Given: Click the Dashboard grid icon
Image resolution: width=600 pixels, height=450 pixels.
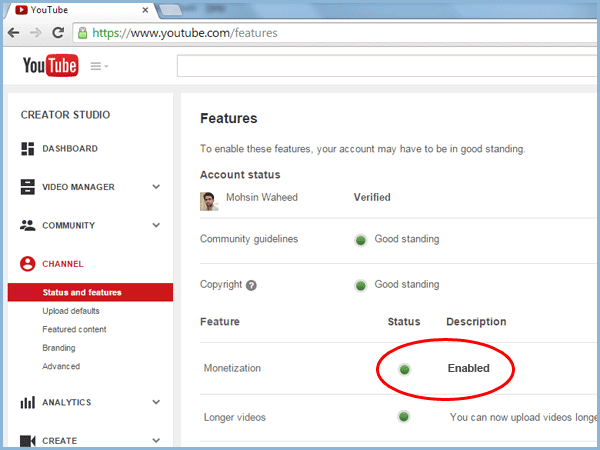Looking at the screenshot, I should 28,149.
